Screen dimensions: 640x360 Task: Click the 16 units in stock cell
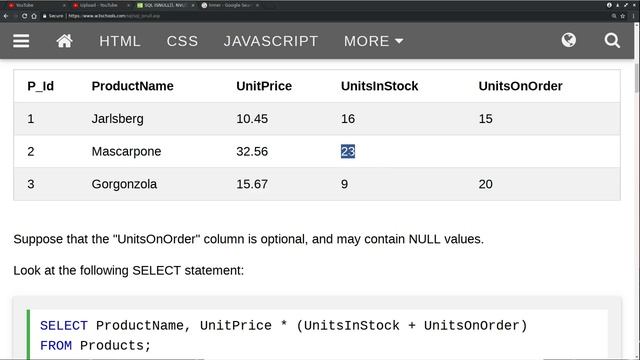[348, 119]
